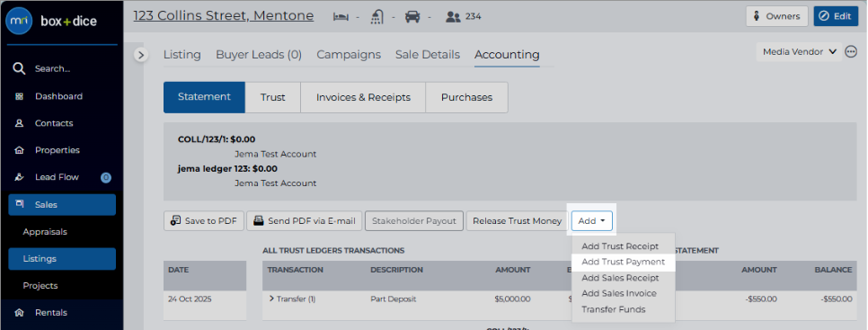Viewport: 868px width, 330px height.
Task: Click the Contacts person icon
Action: [x=20, y=123]
